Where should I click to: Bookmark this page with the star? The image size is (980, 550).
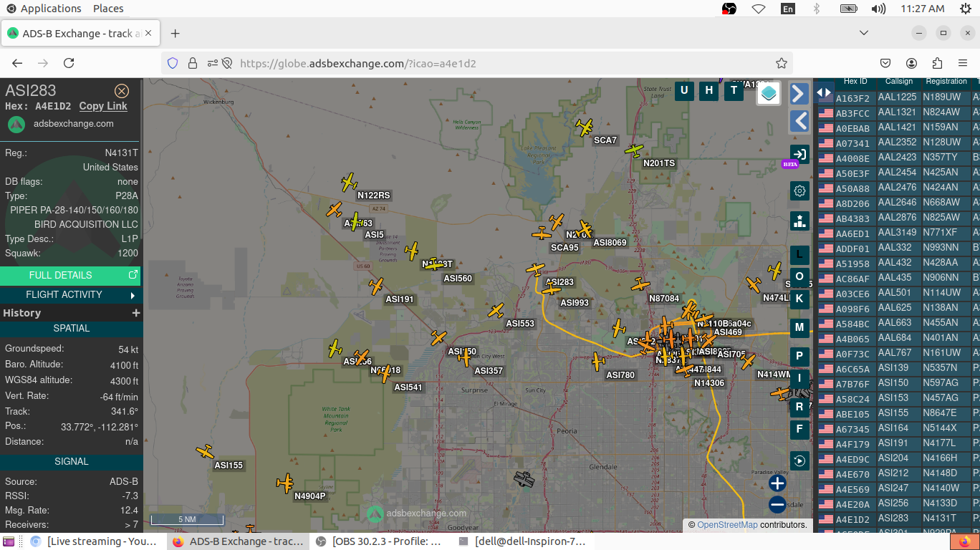pos(782,63)
